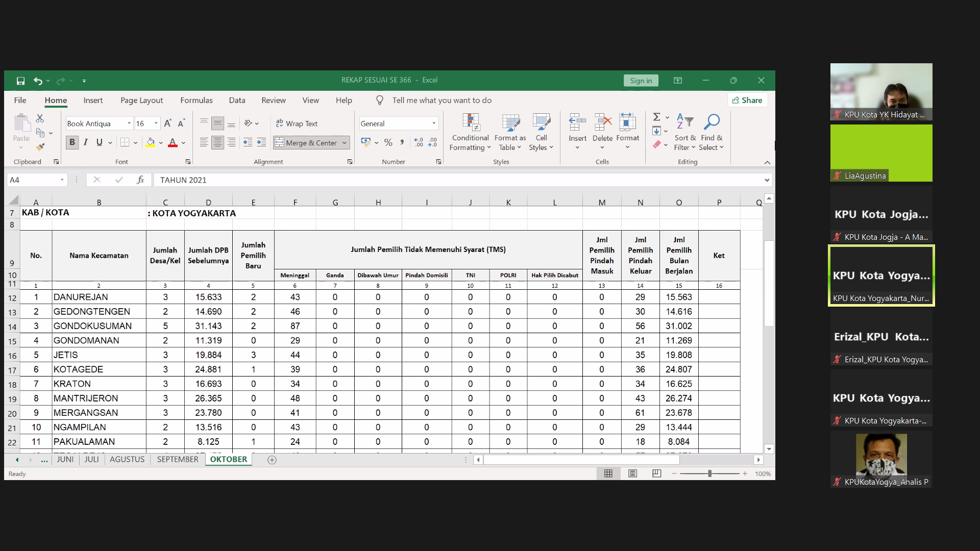Click the AutoSum sigma icon

[x=657, y=117]
